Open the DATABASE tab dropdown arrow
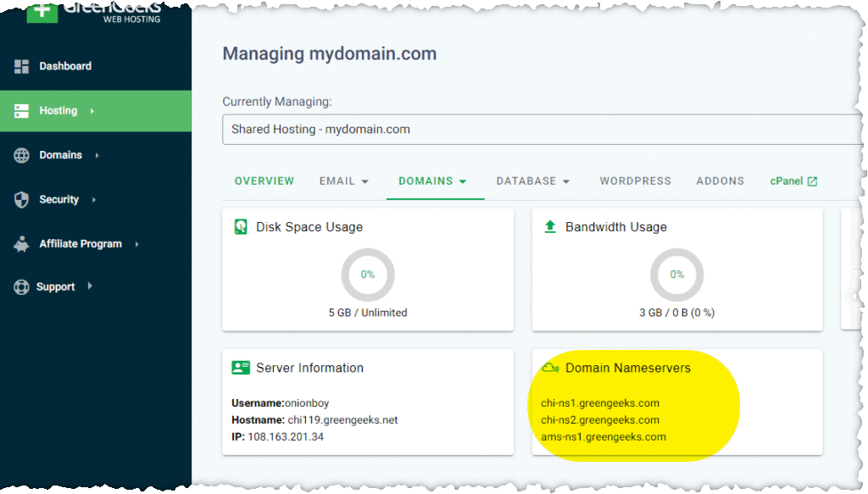 [565, 181]
